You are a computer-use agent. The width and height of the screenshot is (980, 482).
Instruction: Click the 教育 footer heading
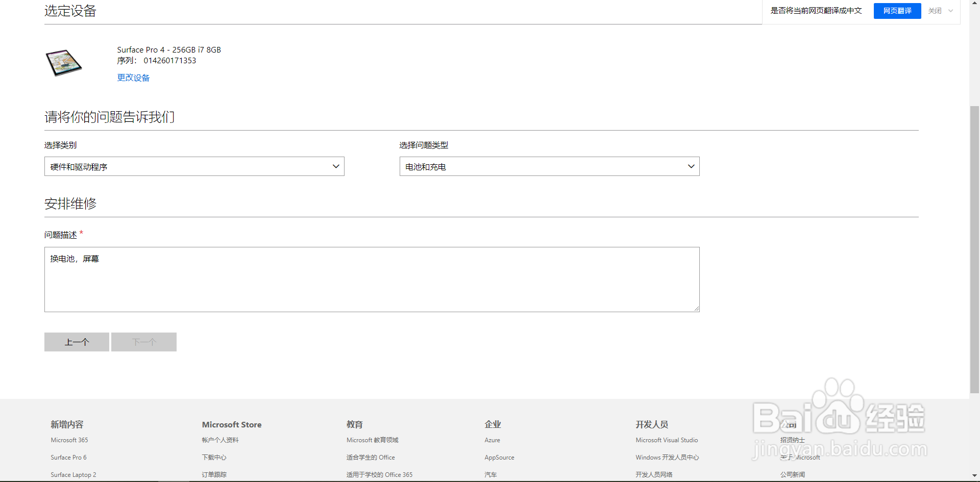(354, 424)
